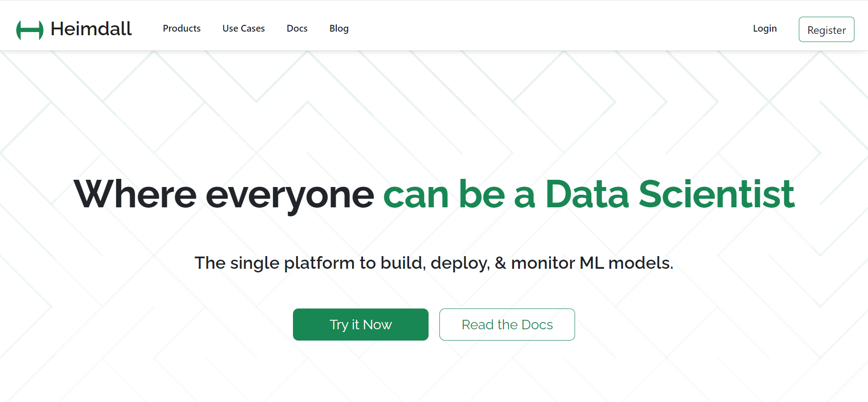Click the Login link
The height and width of the screenshot is (402, 868).
coord(765,28)
